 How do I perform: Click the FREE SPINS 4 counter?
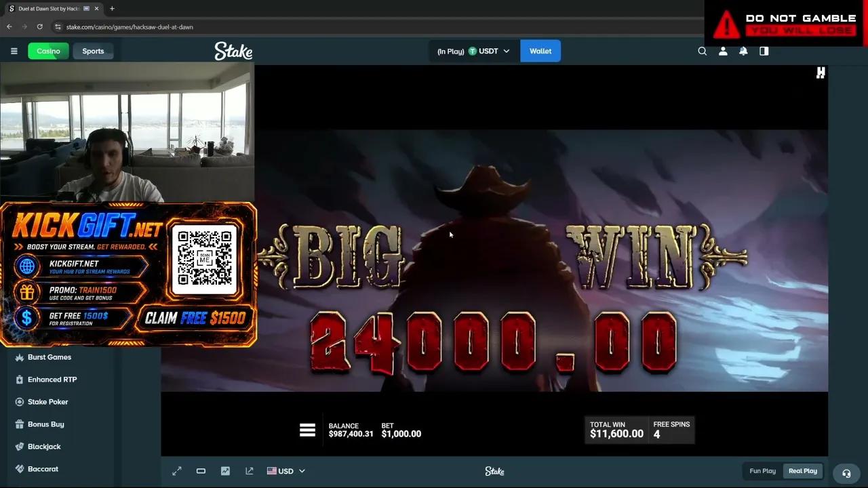[x=671, y=430]
